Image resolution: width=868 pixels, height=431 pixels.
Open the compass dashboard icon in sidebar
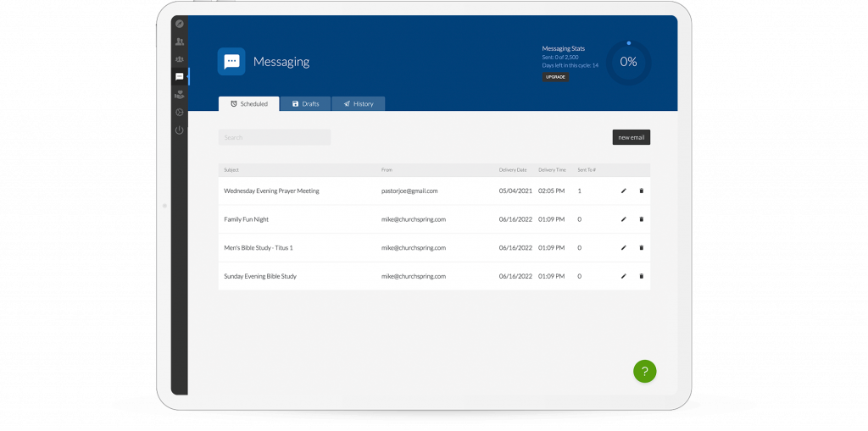(180, 24)
